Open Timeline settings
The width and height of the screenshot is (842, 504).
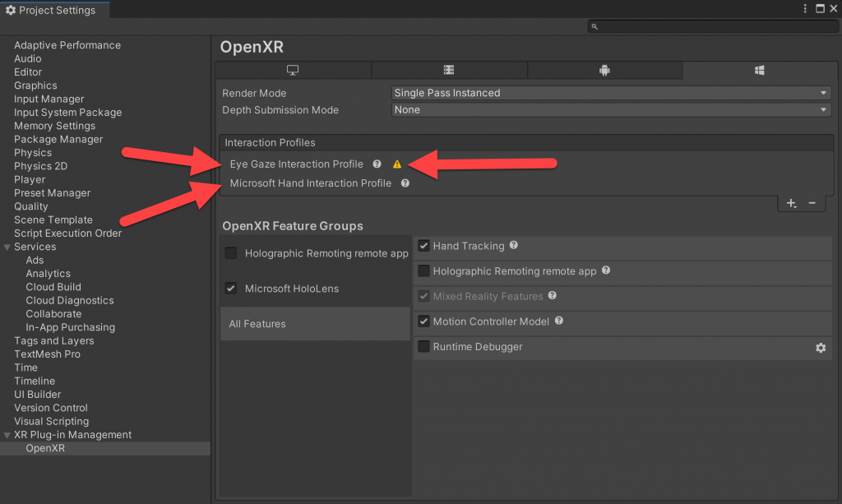point(35,381)
